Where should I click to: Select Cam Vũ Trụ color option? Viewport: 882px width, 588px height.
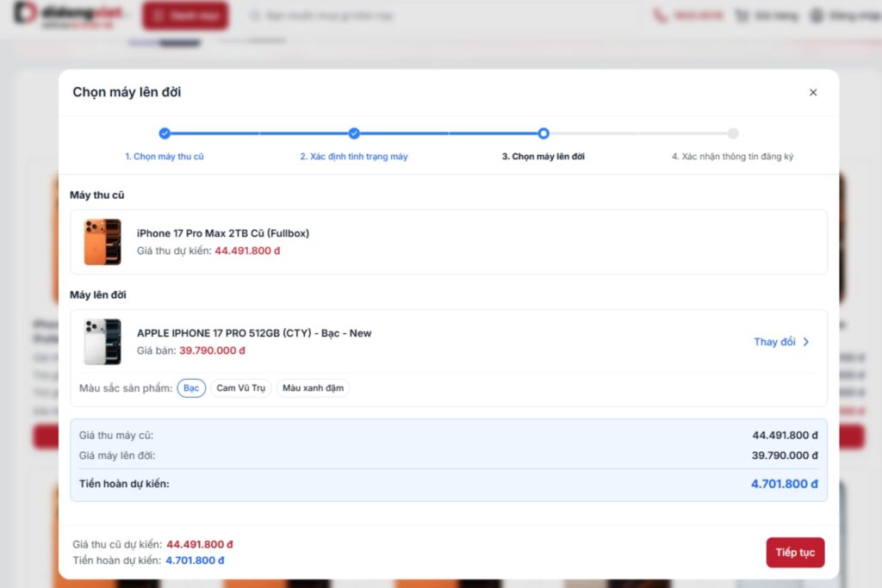pyautogui.click(x=241, y=388)
